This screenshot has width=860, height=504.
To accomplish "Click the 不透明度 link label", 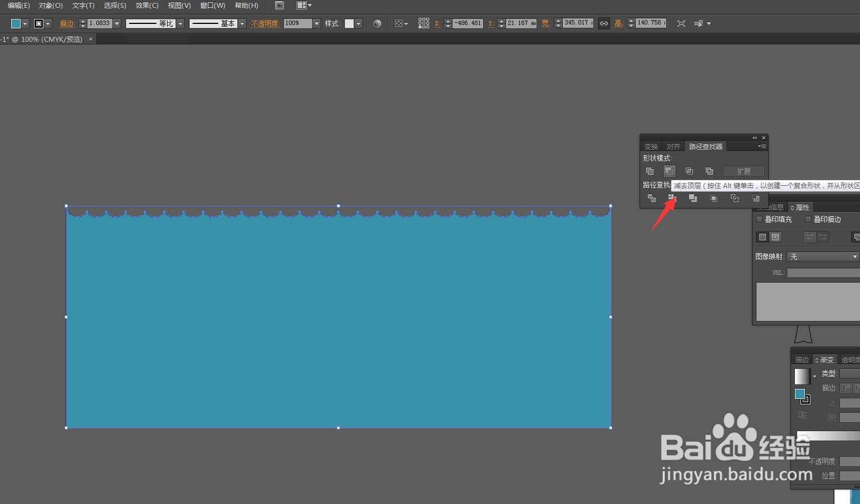I will tap(264, 23).
